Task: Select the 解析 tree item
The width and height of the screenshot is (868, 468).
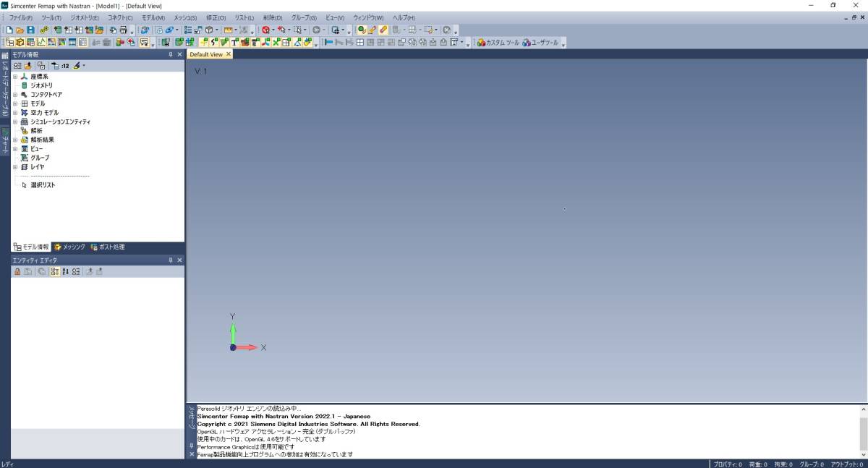Action: pos(36,131)
